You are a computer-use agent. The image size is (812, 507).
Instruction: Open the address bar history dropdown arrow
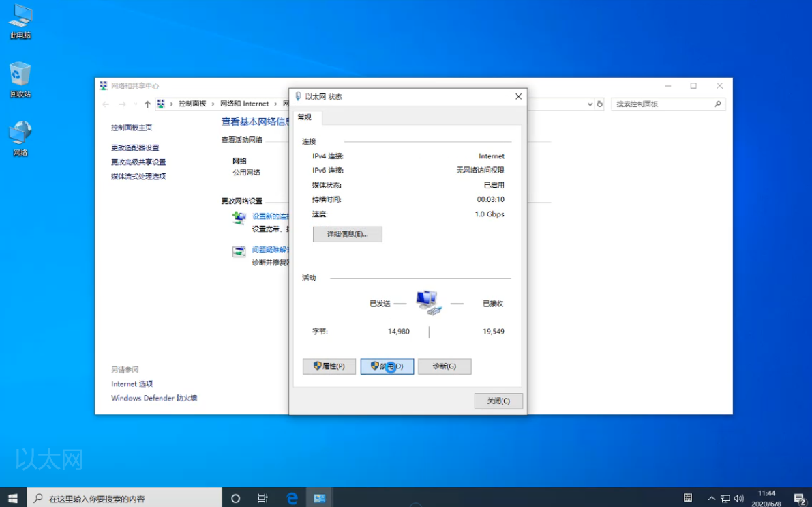pyautogui.click(x=591, y=104)
